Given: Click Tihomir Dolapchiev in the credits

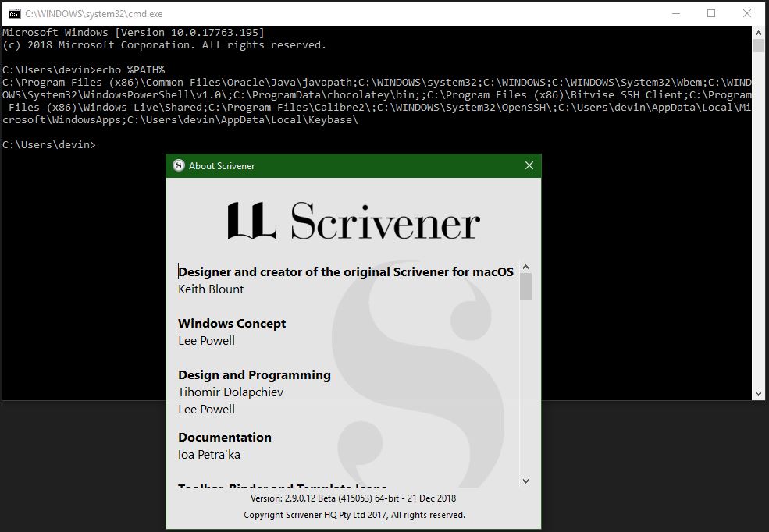Looking at the screenshot, I should click(230, 392).
